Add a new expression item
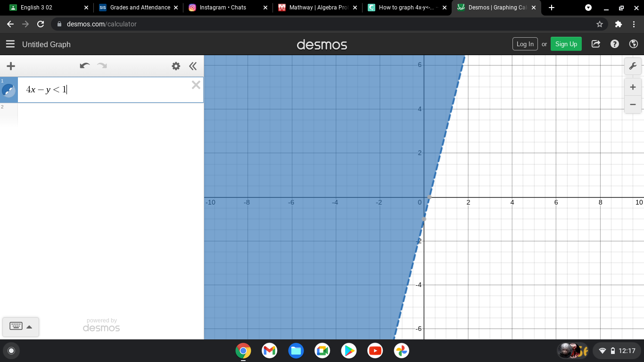This screenshot has width=644, height=362. coord(11,66)
